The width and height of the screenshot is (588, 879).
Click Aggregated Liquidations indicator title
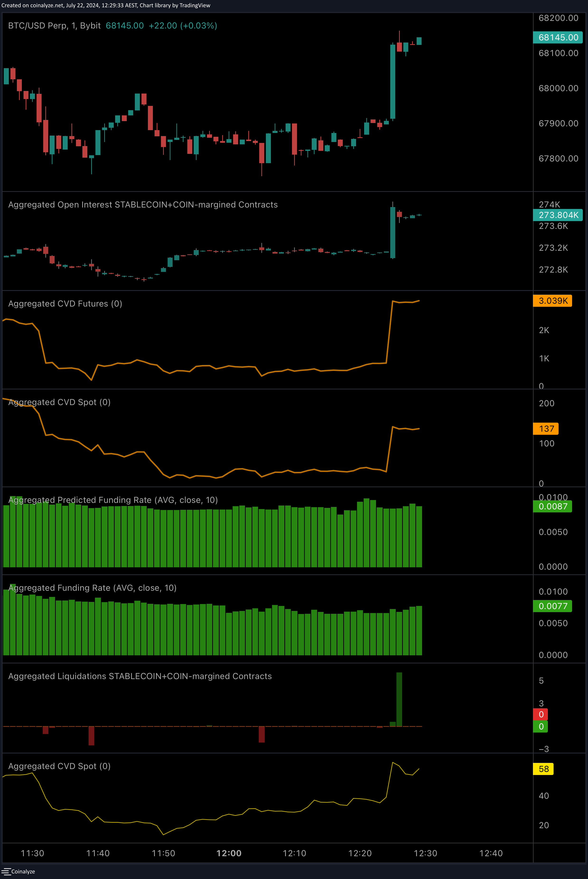[140, 676]
